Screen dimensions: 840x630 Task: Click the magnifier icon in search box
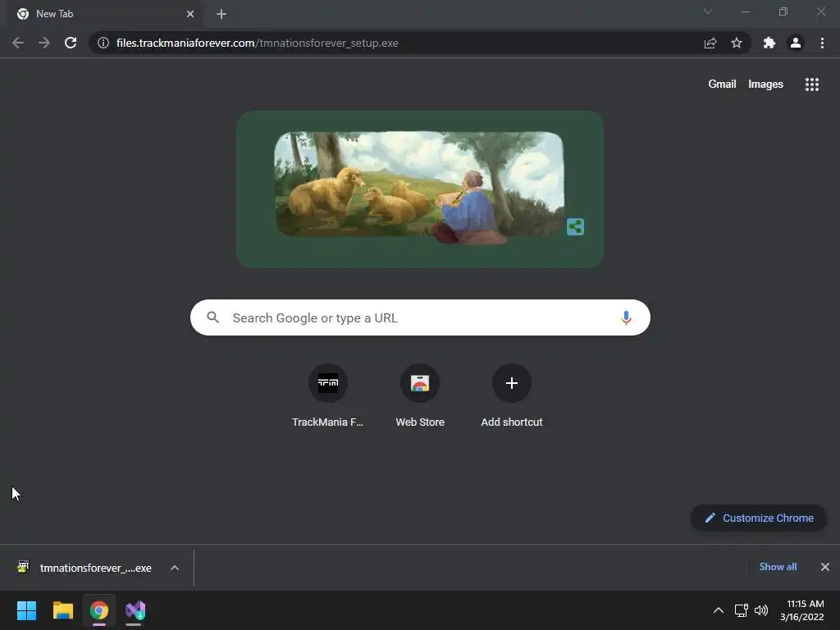point(213,317)
